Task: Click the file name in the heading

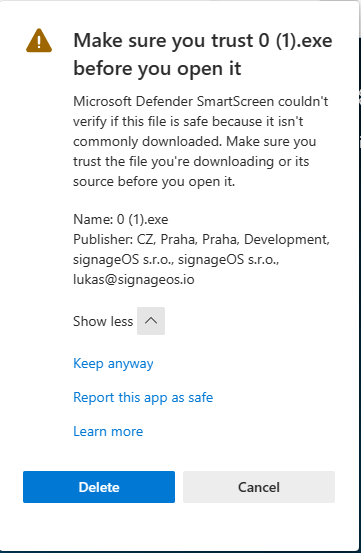Action: [295, 41]
